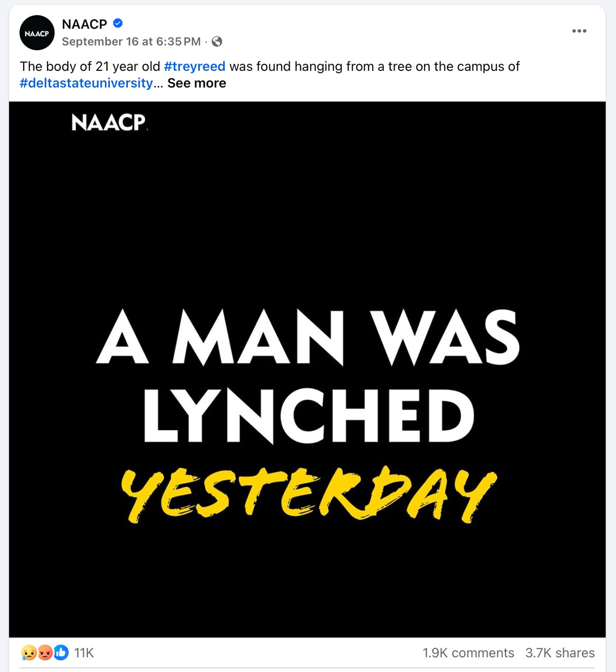Viewport: 616px width, 672px height.
Task: View the 3.7K shares list
Action: tap(560, 653)
